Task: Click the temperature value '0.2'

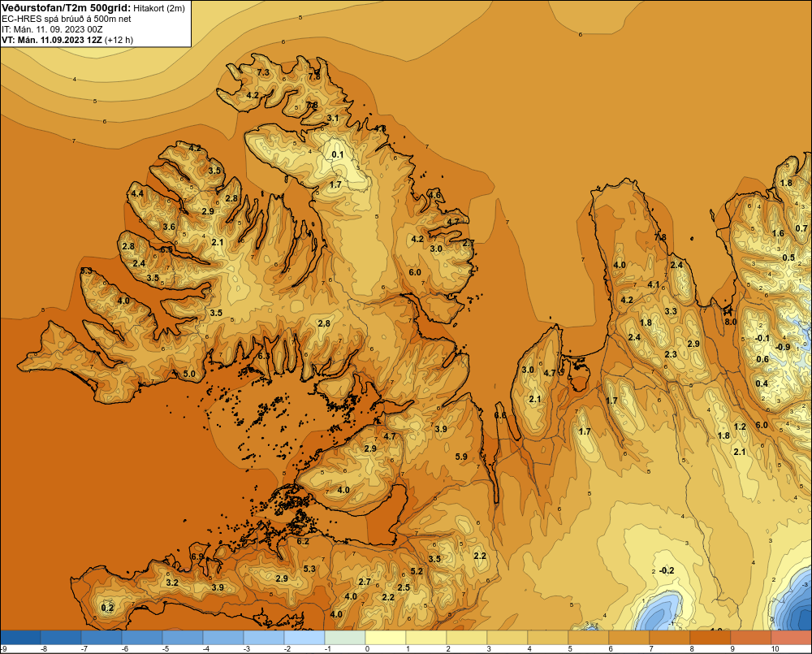Action: click(x=107, y=608)
